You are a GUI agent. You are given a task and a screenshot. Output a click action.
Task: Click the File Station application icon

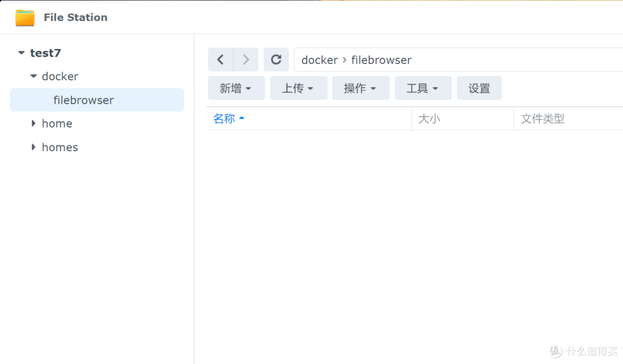(x=24, y=17)
